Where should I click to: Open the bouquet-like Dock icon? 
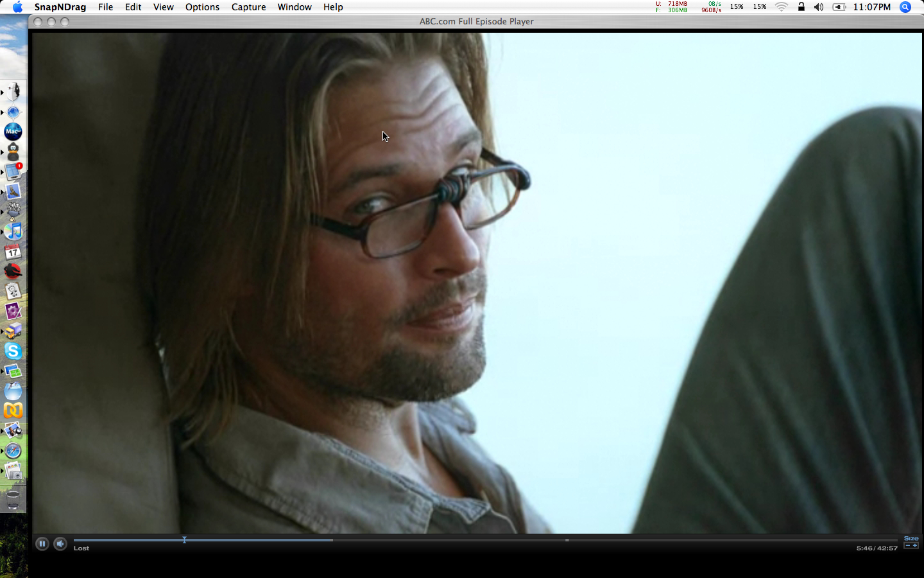click(x=13, y=211)
